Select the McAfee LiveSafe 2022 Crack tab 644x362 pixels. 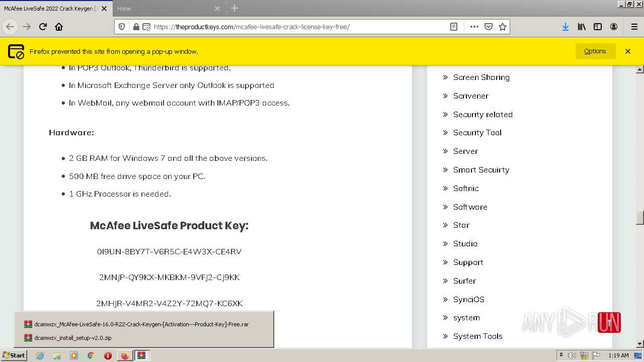pos(55,9)
